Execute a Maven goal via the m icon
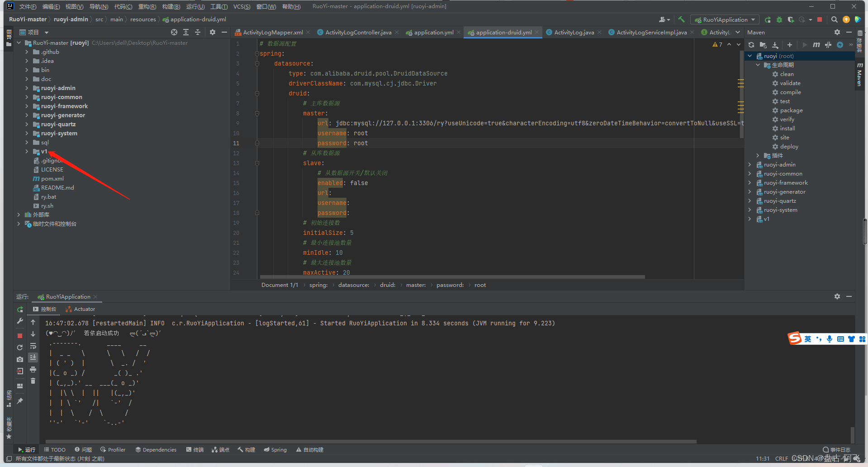868x467 pixels. [816, 45]
